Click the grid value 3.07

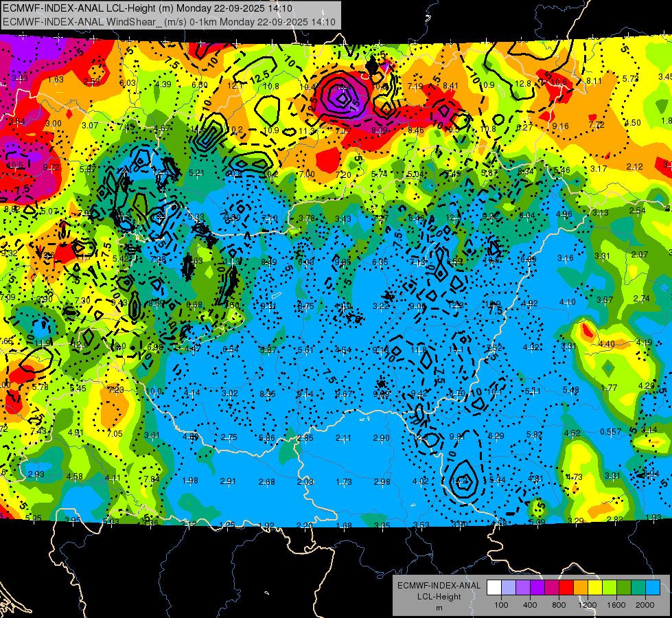click(90, 125)
